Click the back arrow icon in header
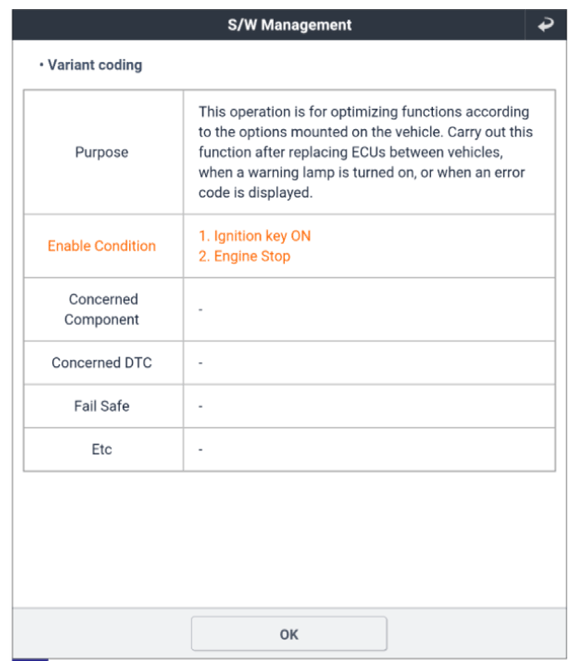Screen dimensions: 577x670 coord(545,25)
